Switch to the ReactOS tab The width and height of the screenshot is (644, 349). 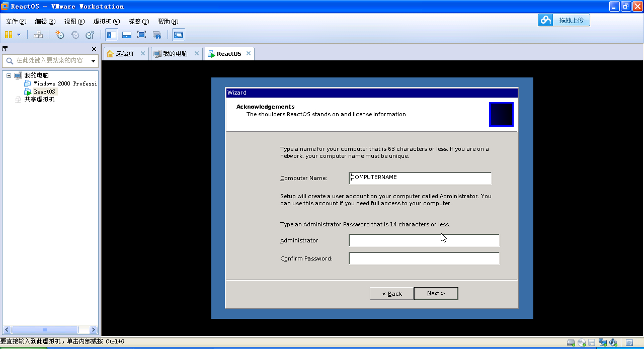coord(229,54)
